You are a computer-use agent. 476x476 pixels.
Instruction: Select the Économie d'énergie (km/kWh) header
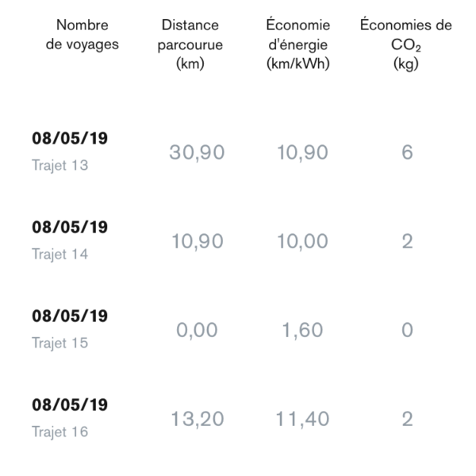[298, 44]
